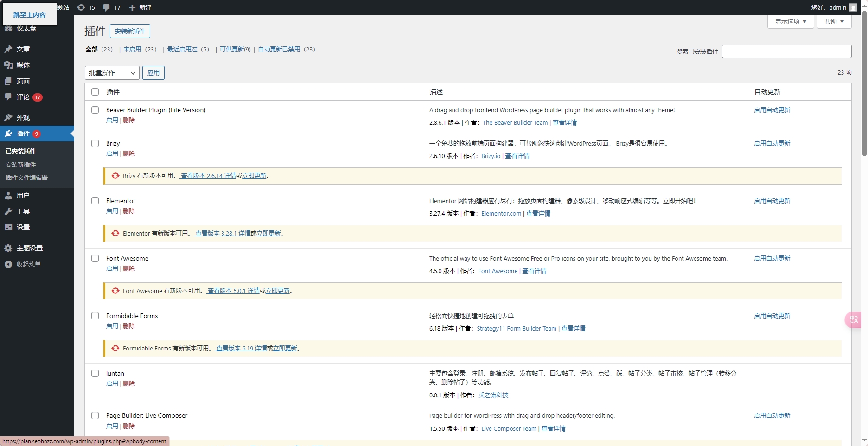This screenshot has width=868, height=446.
Task: Click 跳至主内容 skip link
Action: (30, 15)
